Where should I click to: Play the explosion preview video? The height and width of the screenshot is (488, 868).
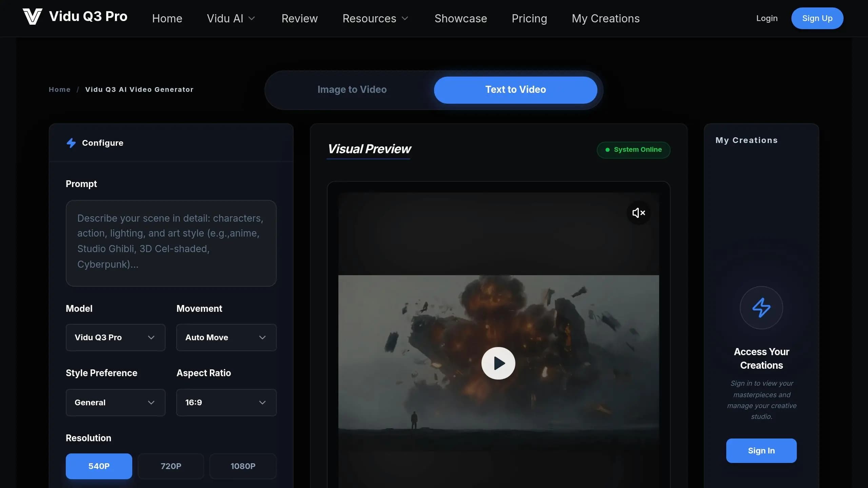(498, 363)
